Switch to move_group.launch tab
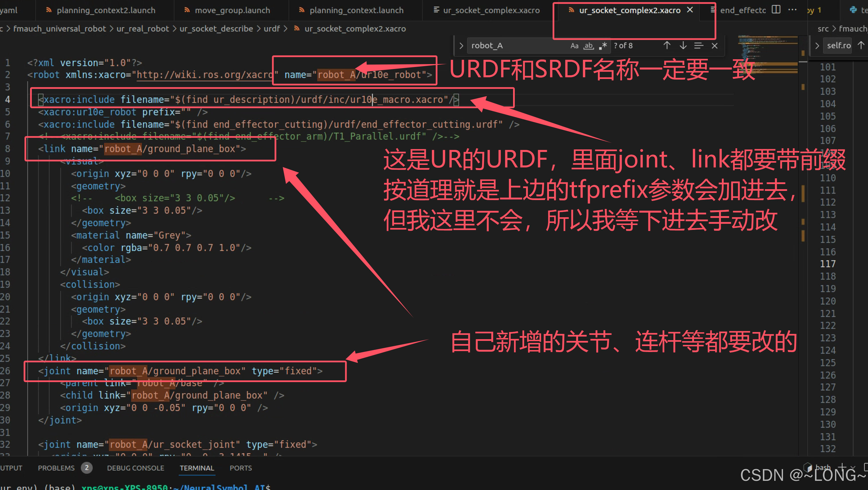Viewport: 868px width, 490px height. (x=232, y=10)
